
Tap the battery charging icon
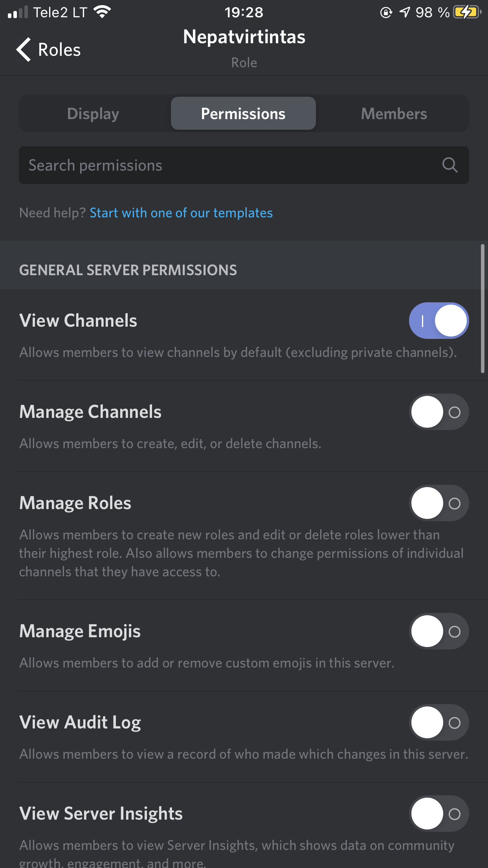468,12
